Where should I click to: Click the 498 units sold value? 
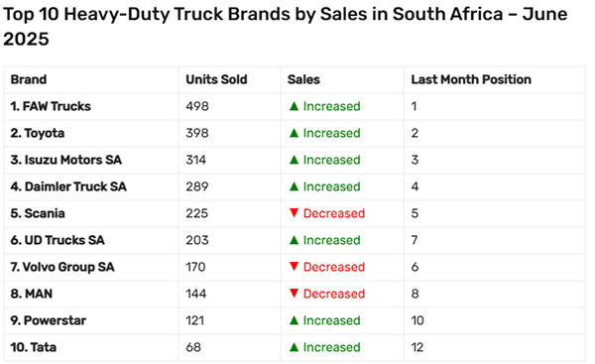[197, 106]
